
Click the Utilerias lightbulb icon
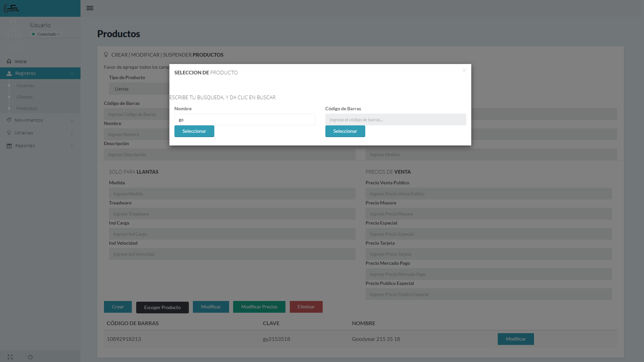tap(9, 133)
